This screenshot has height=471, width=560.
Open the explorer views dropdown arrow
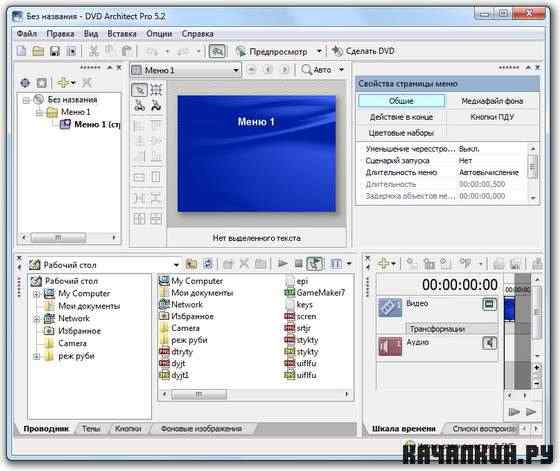click(x=349, y=264)
